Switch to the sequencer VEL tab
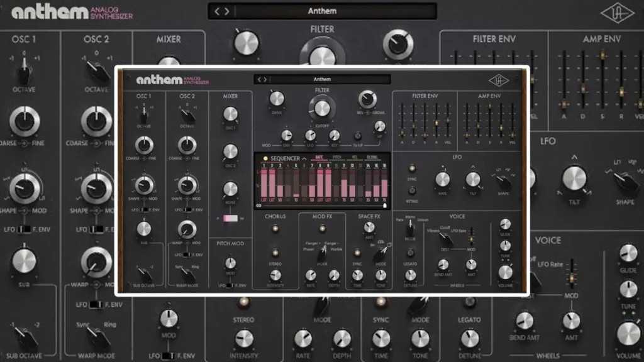This screenshot has width=644, height=362. coord(355,158)
